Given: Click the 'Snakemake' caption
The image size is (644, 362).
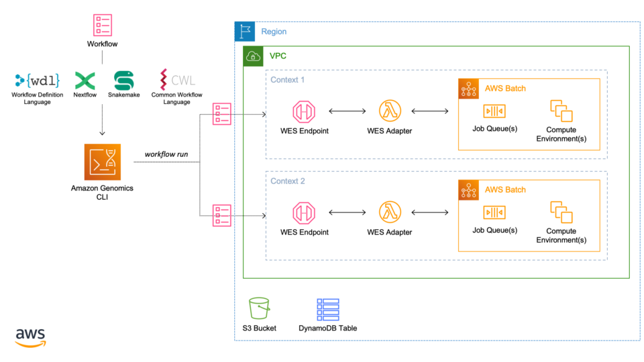Looking at the screenshot, I should 123,95.
